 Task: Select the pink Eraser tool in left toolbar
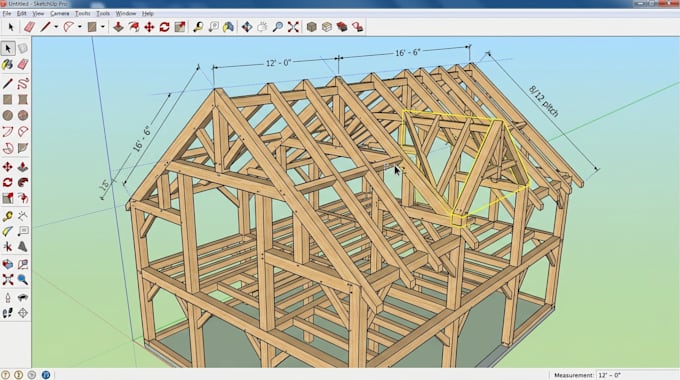pyautogui.click(x=23, y=65)
